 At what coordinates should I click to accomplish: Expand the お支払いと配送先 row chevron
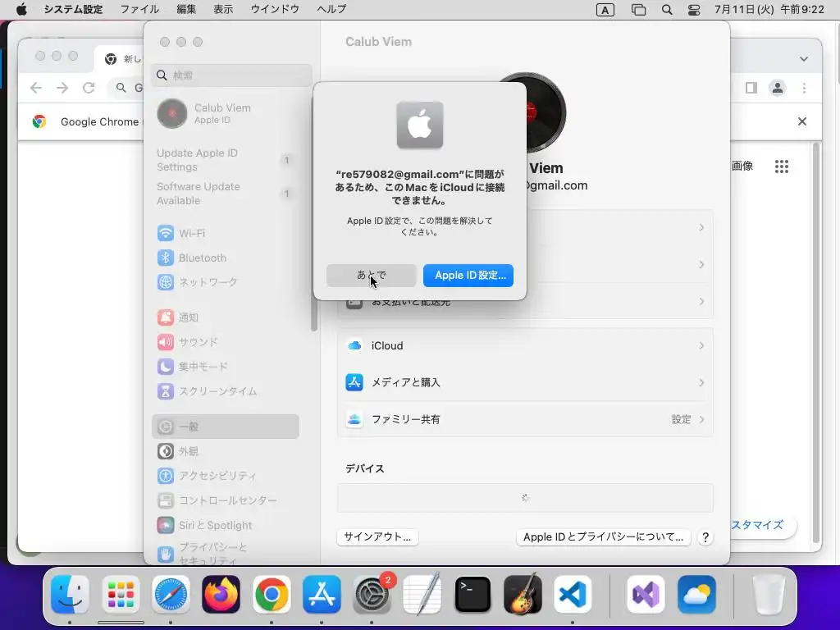click(x=701, y=302)
